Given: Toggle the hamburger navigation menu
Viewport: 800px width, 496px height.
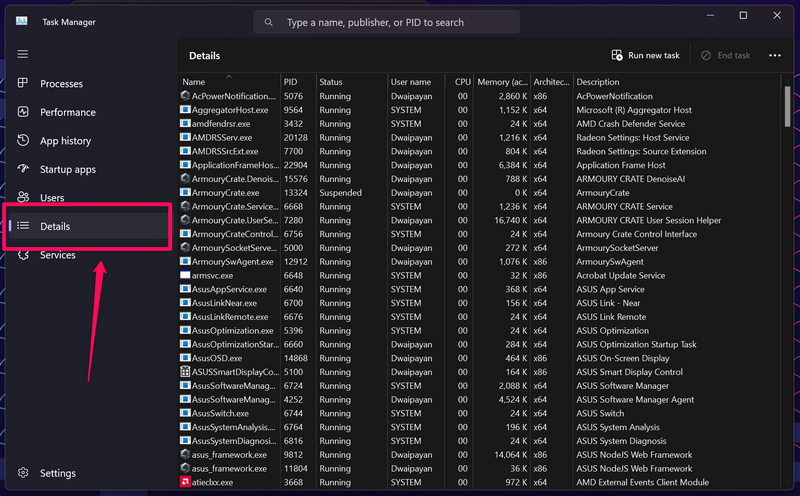Looking at the screenshot, I should [x=23, y=54].
